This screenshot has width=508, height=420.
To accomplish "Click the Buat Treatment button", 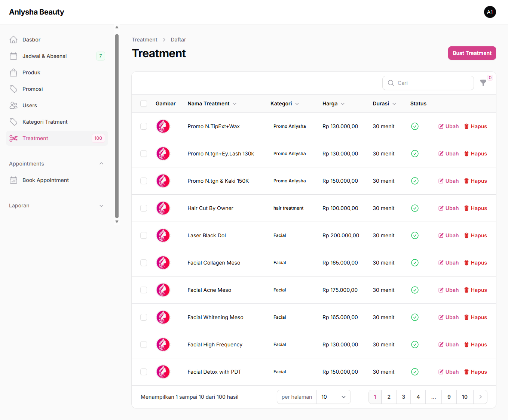I will pos(472,53).
